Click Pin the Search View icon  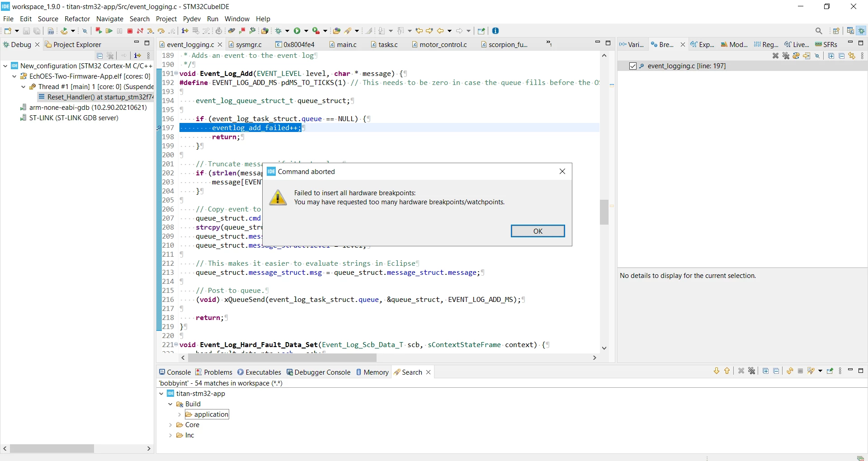point(830,371)
